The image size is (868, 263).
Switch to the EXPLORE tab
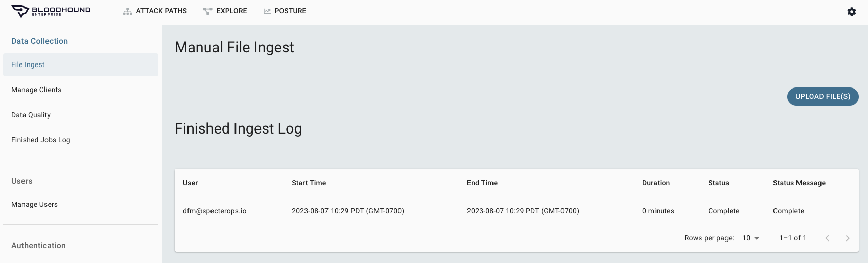coord(225,11)
